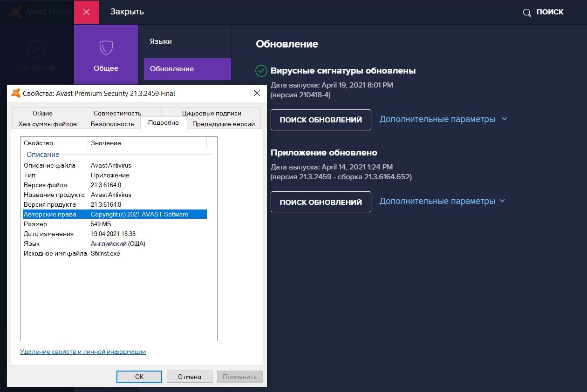The width and height of the screenshot is (587, 392).
Task: Confirm the dialog with OK
Action: [x=139, y=377]
